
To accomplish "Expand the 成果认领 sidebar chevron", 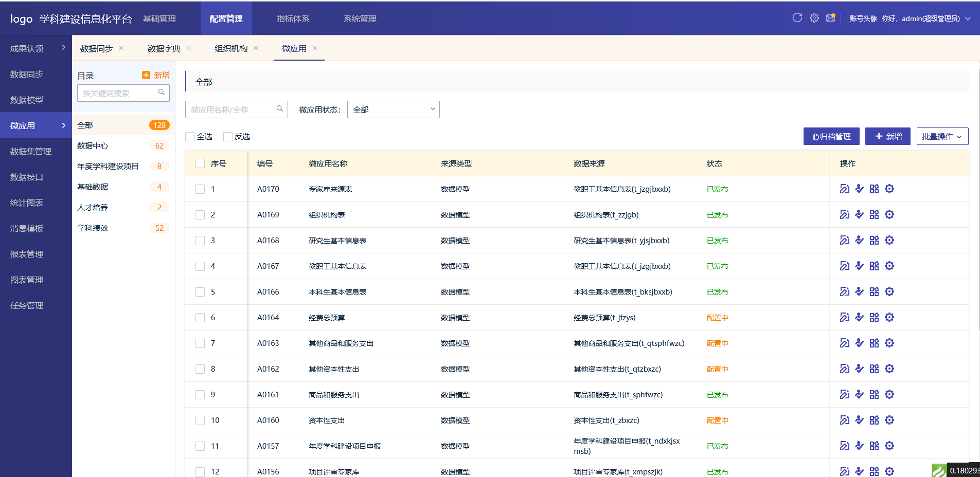I will pos(64,47).
